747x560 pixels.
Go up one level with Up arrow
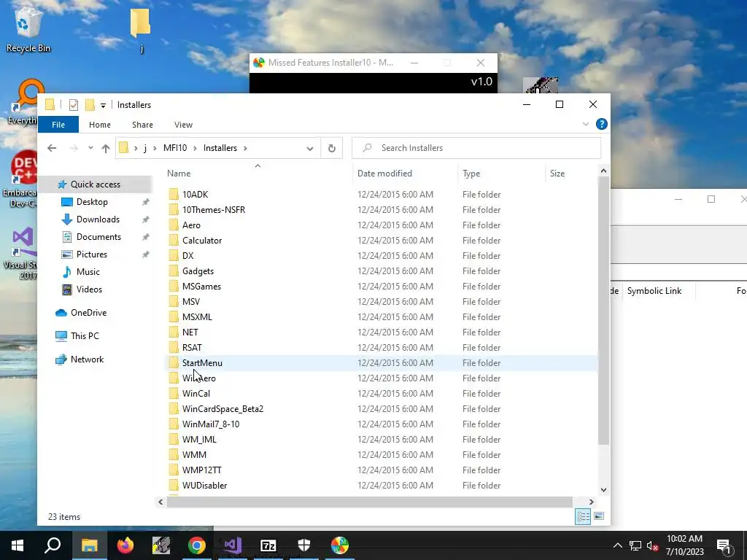(106, 148)
